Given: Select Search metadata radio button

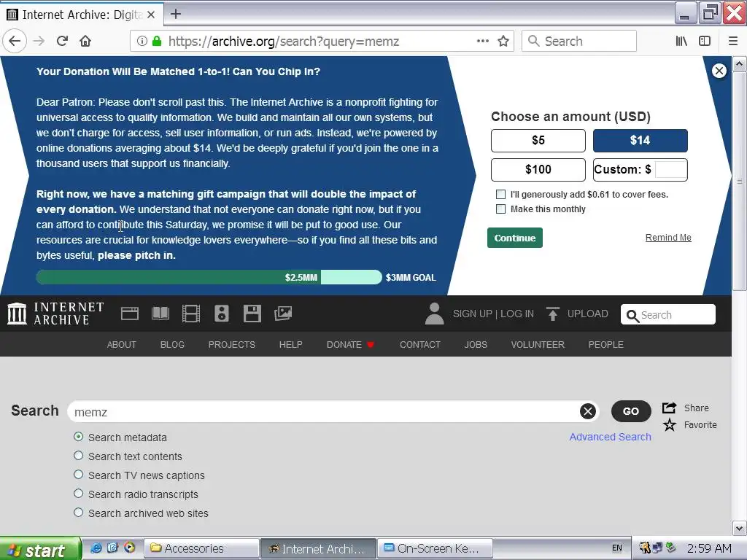Looking at the screenshot, I should pyautogui.click(x=79, y=437).
